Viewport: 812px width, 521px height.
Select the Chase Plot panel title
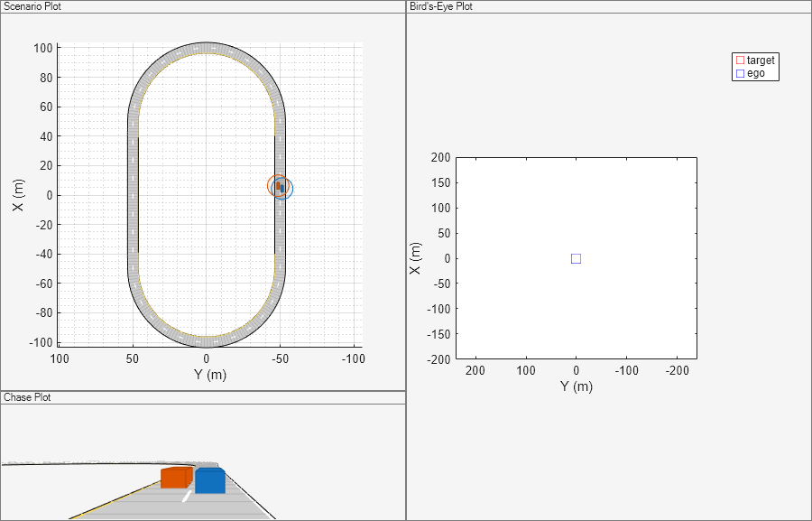[x=27, y=397]
